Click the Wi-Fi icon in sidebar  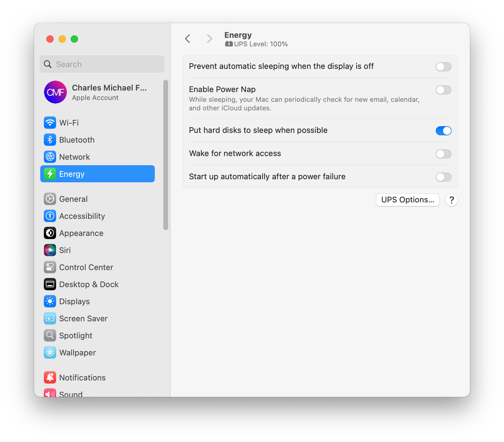tap(50, 123)
